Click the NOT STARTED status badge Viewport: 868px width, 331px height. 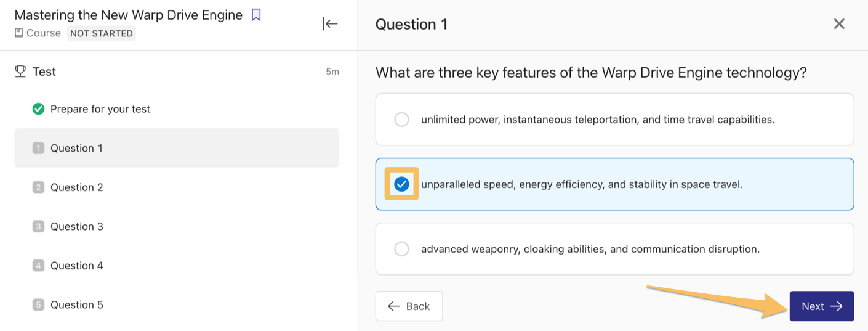(102, 33)
